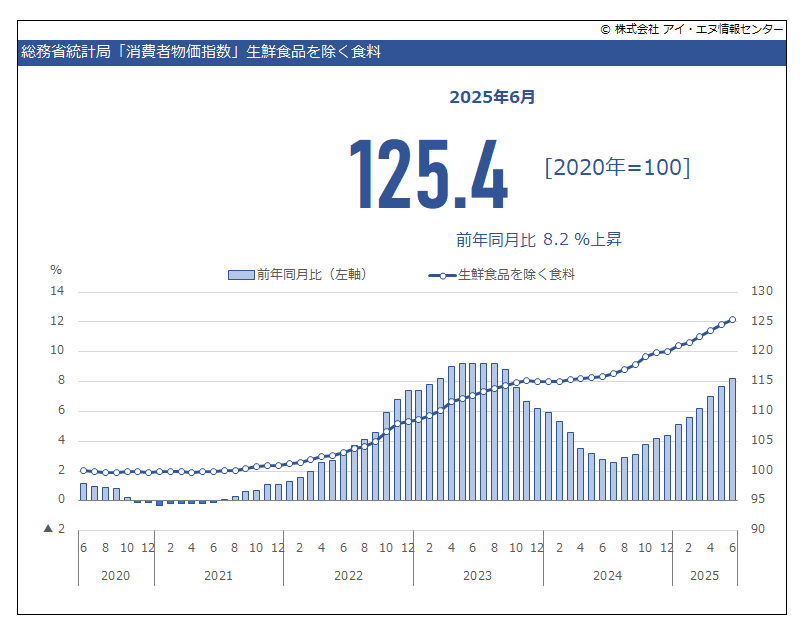
Task: Click the large index value 125.4
Action: click(429, 174)
